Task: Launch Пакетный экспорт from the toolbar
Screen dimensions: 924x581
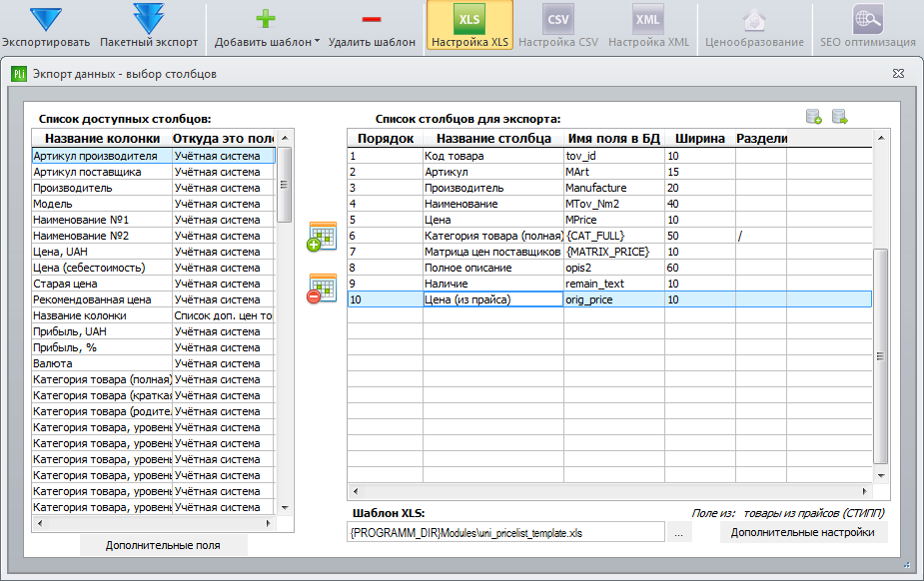Action: click(149, 19)
